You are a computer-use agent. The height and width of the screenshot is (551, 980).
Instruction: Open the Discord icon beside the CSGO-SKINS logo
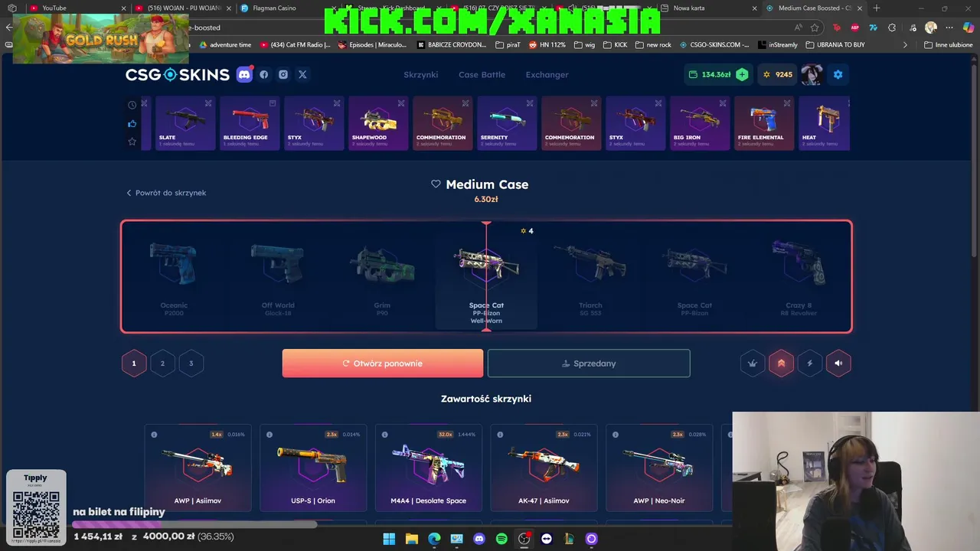244,74
